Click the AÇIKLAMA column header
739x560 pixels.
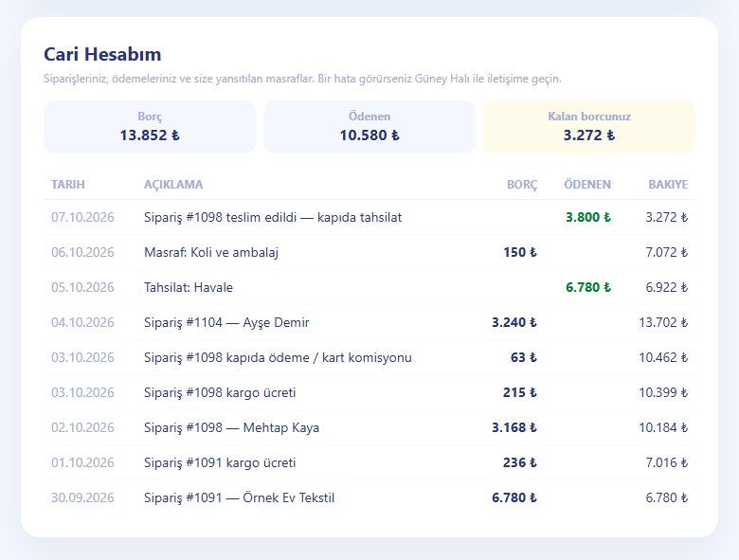pyautogui.click(x=173, y=185)
